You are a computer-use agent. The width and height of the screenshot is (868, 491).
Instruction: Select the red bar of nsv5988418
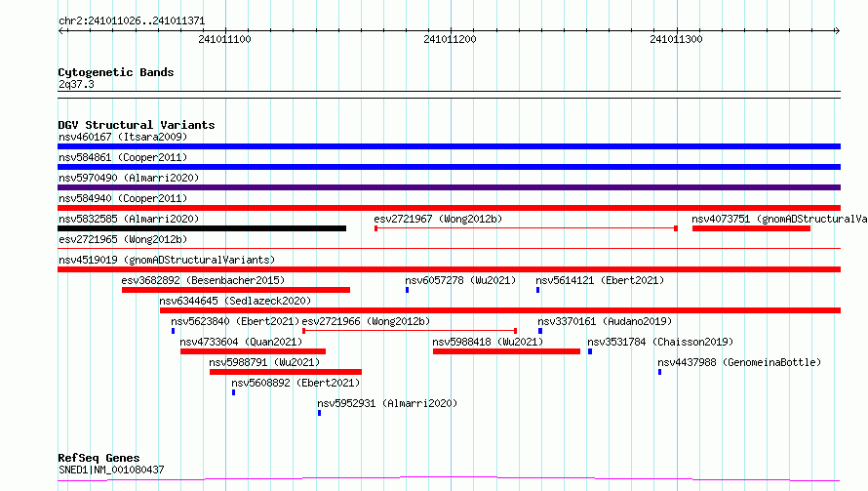click(x=506, y=351)
